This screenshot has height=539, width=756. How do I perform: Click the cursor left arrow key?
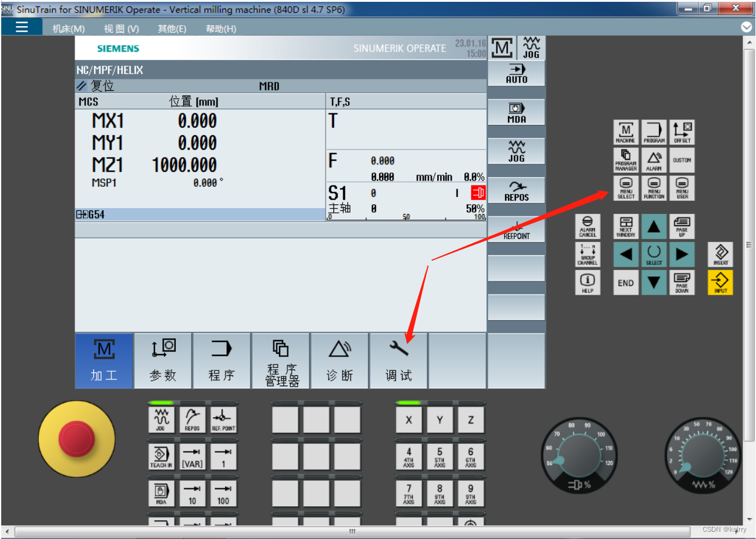click(x=626, y=255)
